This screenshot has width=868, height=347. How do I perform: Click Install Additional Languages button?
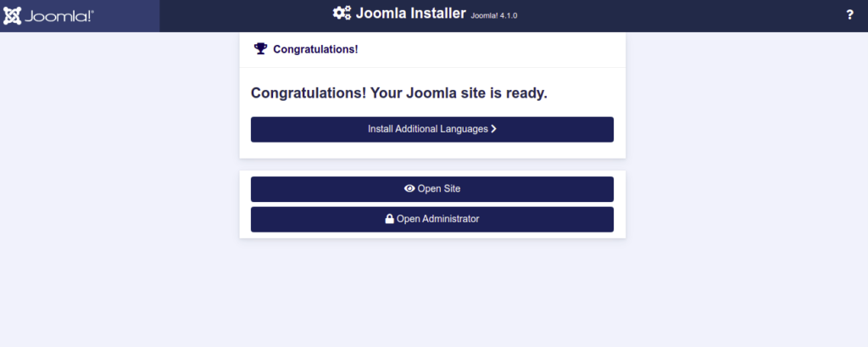coord(431,129)
